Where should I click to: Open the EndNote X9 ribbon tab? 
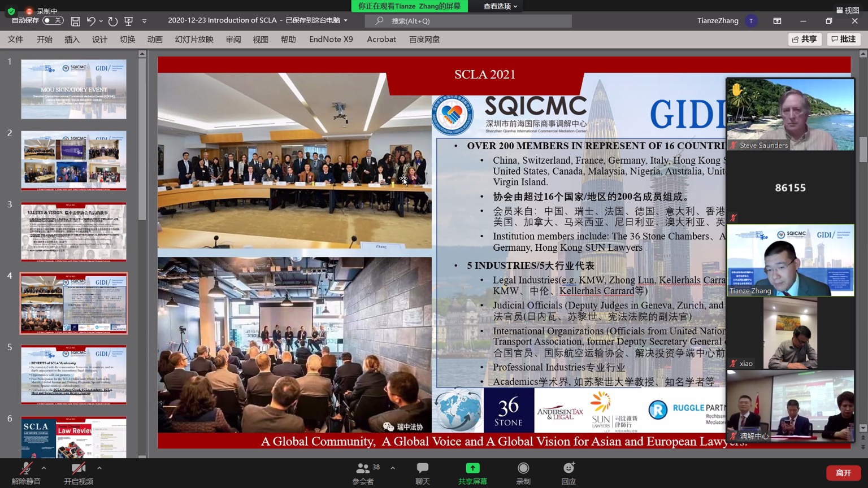pyautogui.click(x=331, y=40)
